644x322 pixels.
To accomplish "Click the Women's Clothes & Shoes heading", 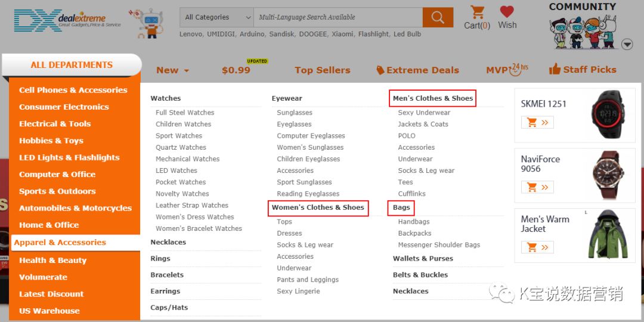I will 318,208.
